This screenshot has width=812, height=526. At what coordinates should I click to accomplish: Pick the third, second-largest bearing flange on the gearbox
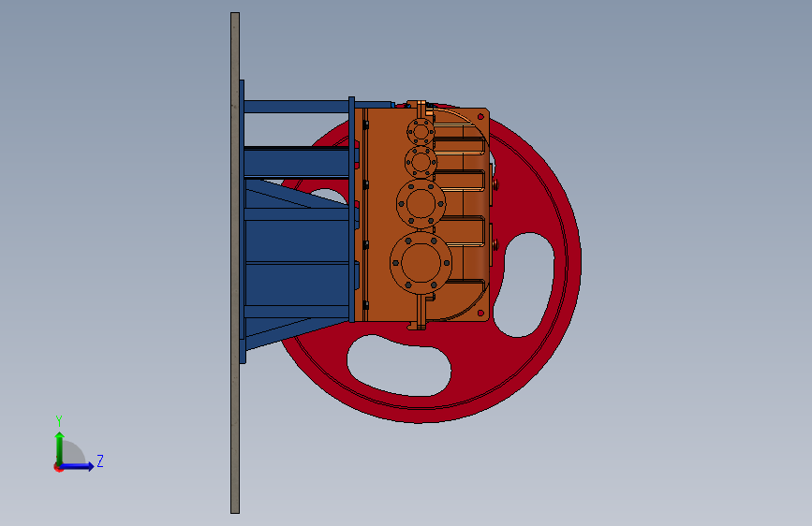[421, 203]
